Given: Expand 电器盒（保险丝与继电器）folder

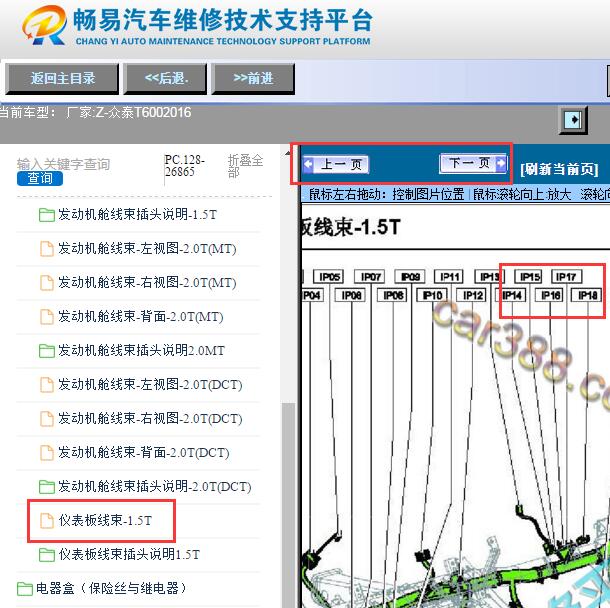Looking at the screenshot, I should click(111, 588).
